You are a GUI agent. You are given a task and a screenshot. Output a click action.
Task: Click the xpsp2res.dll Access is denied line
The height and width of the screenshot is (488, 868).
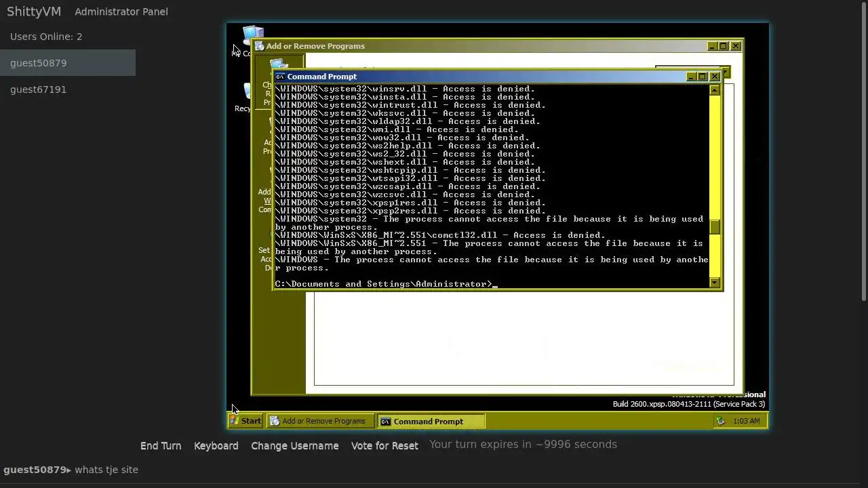(410, 211)
